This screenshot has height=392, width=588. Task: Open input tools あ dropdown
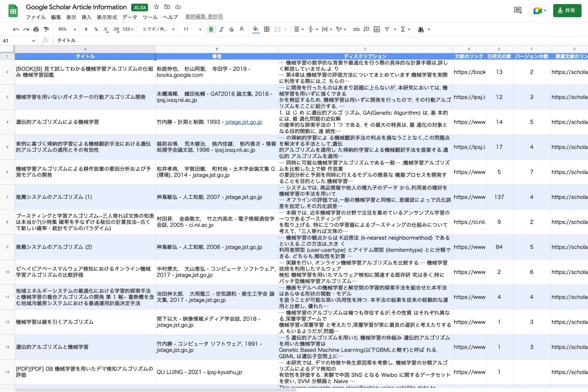coord(424,29)
